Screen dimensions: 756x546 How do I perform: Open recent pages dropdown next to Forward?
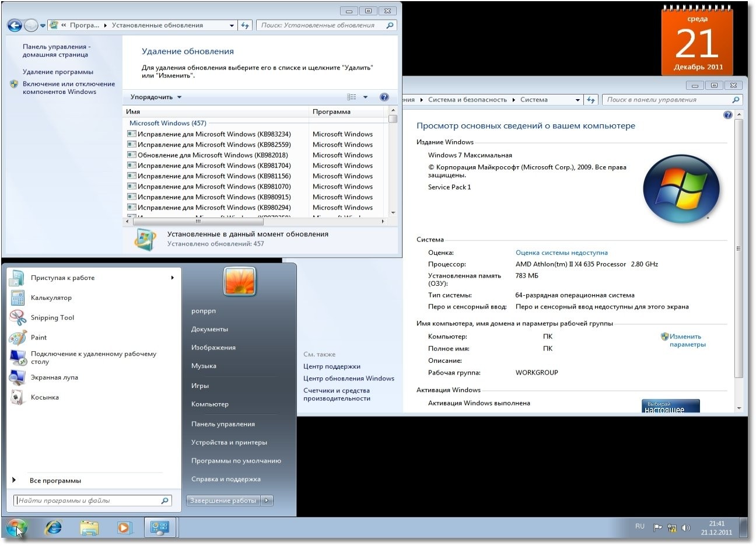pyautogui.click(x=43, y=25)
